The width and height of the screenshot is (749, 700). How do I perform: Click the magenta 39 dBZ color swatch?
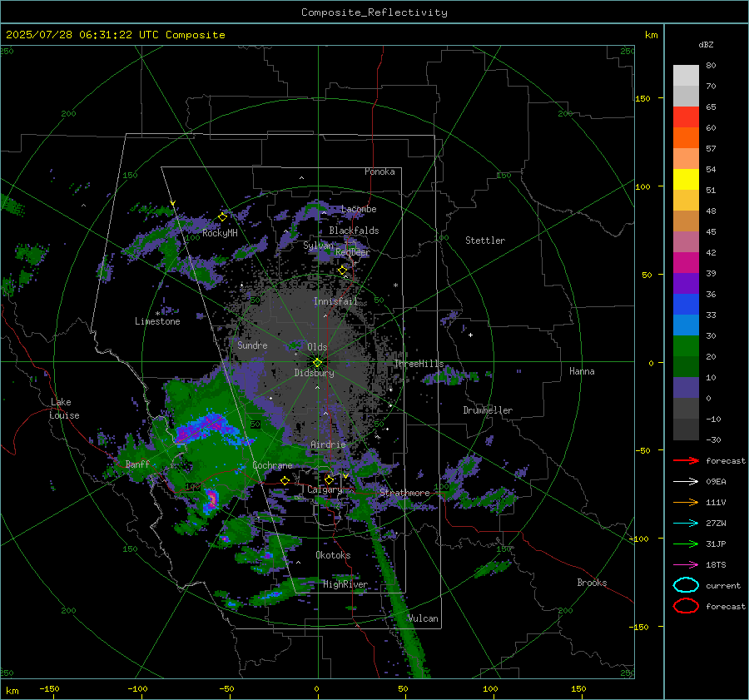coord(686,263)
